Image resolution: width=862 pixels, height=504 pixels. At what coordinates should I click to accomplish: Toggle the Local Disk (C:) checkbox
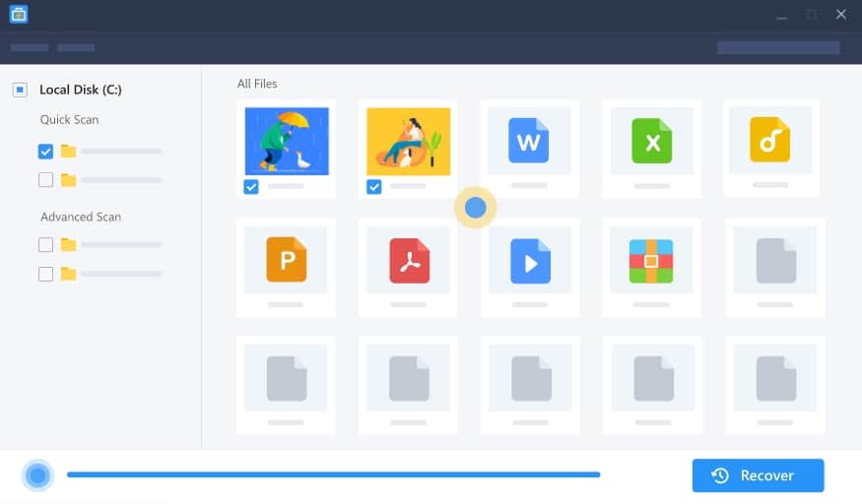point(20,90)
